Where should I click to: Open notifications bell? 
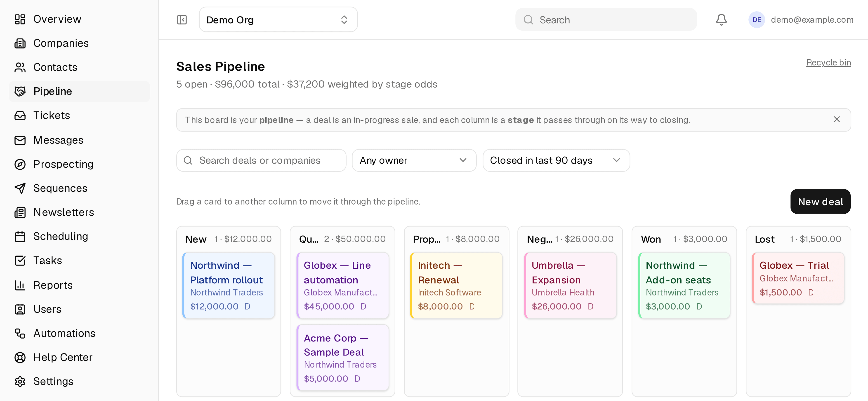[x=721, y=19]
